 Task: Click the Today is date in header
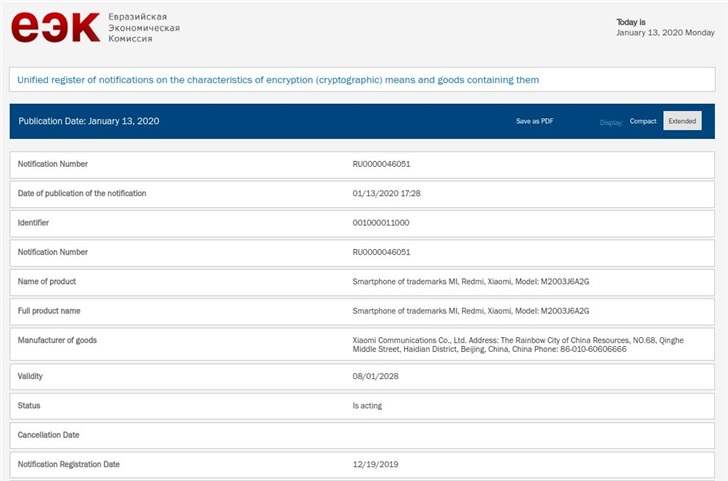tap(665, 27)
